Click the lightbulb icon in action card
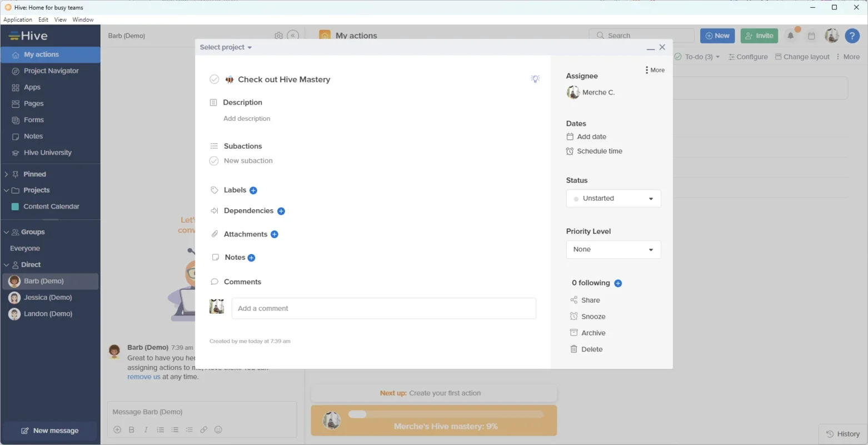The width and height of the screenshot is (868, 445). point(535,79)
